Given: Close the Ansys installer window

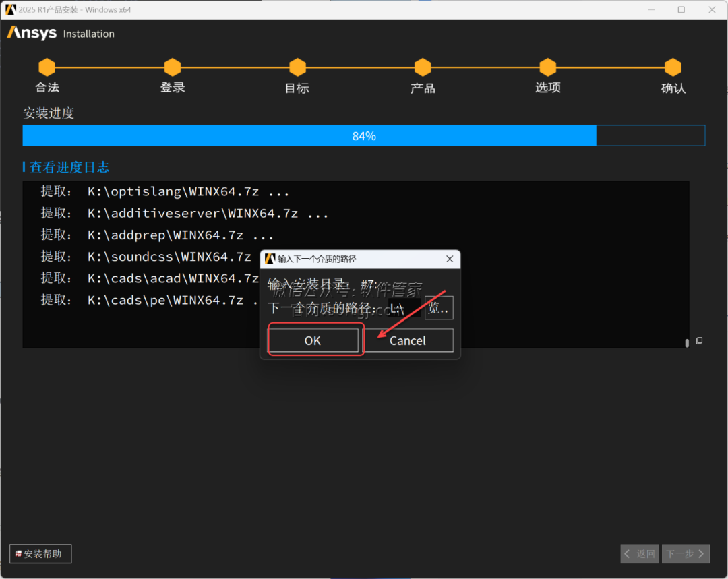Looking at the screenshot, I should click(x=712, y=9).
